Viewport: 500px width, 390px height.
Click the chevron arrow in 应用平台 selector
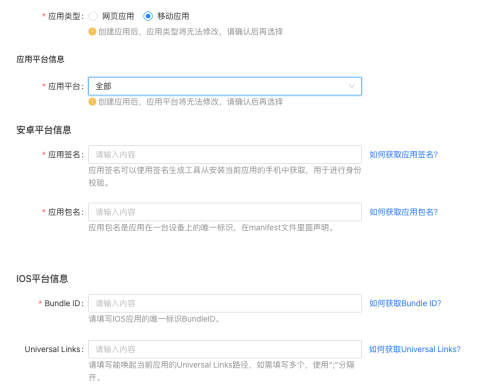352,86
